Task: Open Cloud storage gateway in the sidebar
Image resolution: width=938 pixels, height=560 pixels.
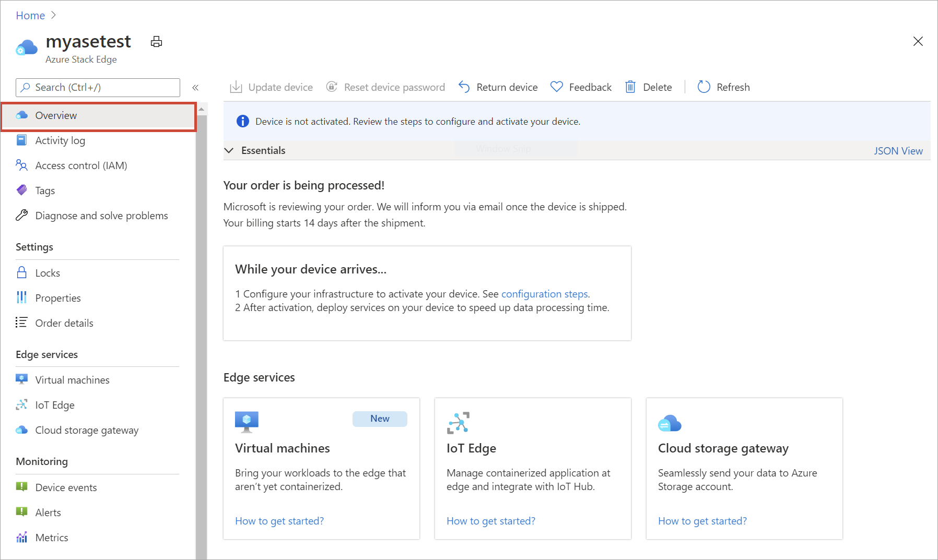Action: pos(86,430)
